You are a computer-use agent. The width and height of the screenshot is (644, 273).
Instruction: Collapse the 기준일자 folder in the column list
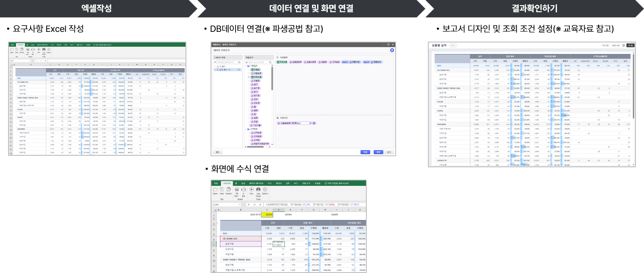(x=245, y=66)
